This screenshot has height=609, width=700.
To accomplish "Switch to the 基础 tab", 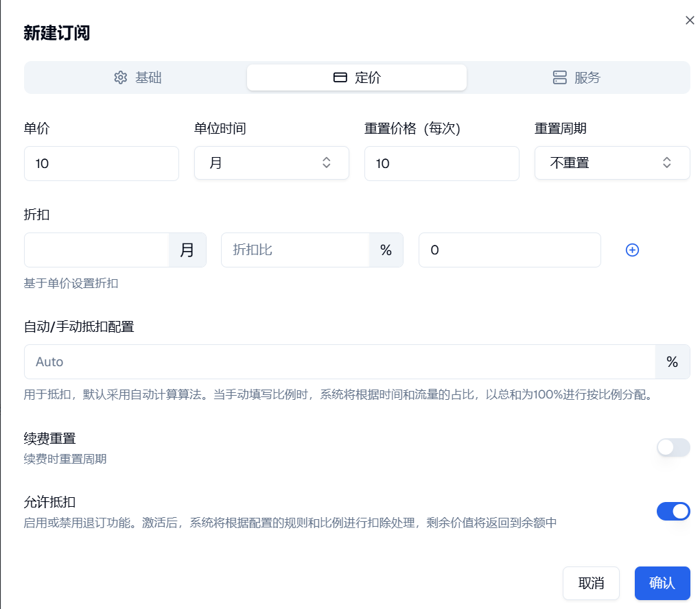I will [137, 77].
